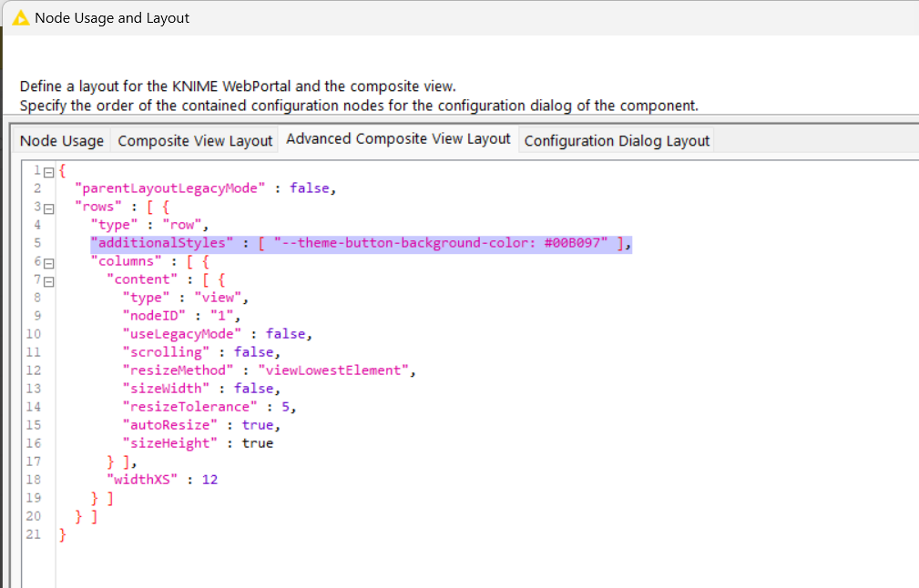Image resolution: width=919 pixels, height=588 pixels.
Task: Open the Composite View Layout tab
Action: [195, 140]
